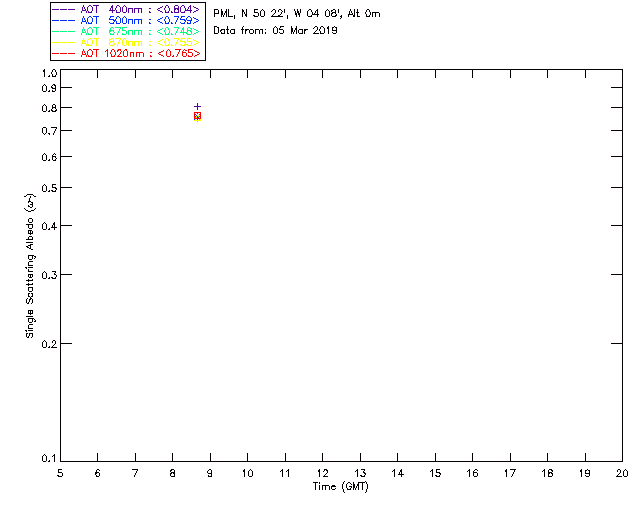Click the purple dashed line legend sample
Viewport: 640px width, 512px height.
[x=65, y=10]
